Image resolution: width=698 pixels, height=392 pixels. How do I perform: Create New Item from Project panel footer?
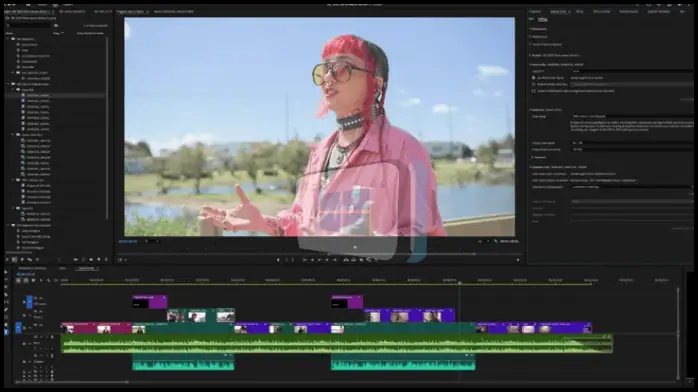coord(98,259)
